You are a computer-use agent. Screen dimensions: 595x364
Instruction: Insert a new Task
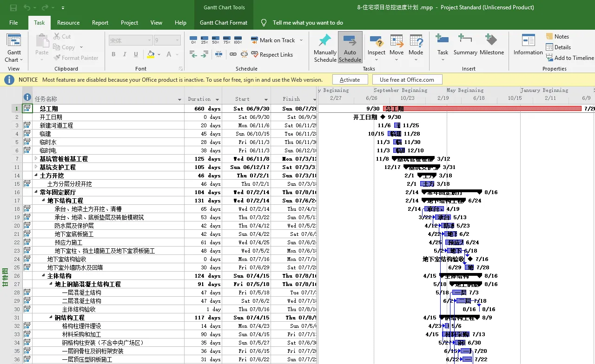point(443,48)
